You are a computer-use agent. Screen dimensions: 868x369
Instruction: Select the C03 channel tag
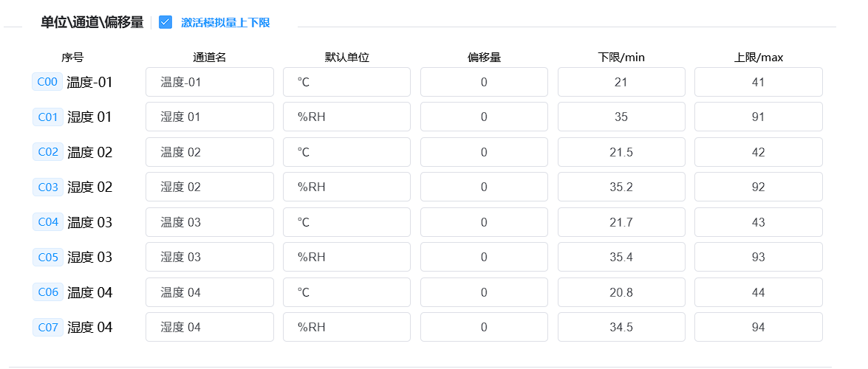pyautogui.click(x=47, y=187)
